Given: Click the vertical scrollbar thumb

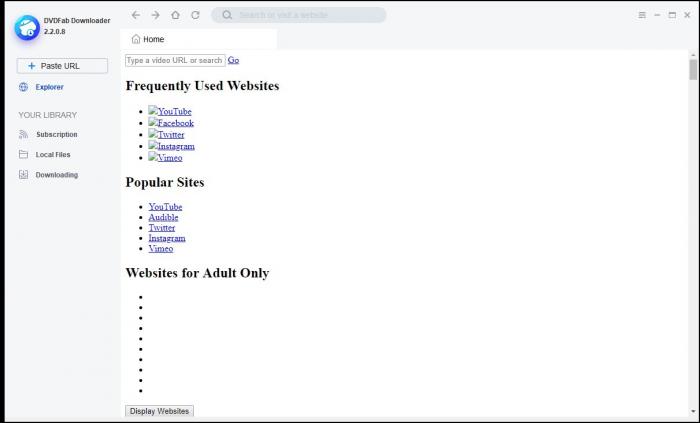Looking at the screenshot, I should click(x=693, y=70).
